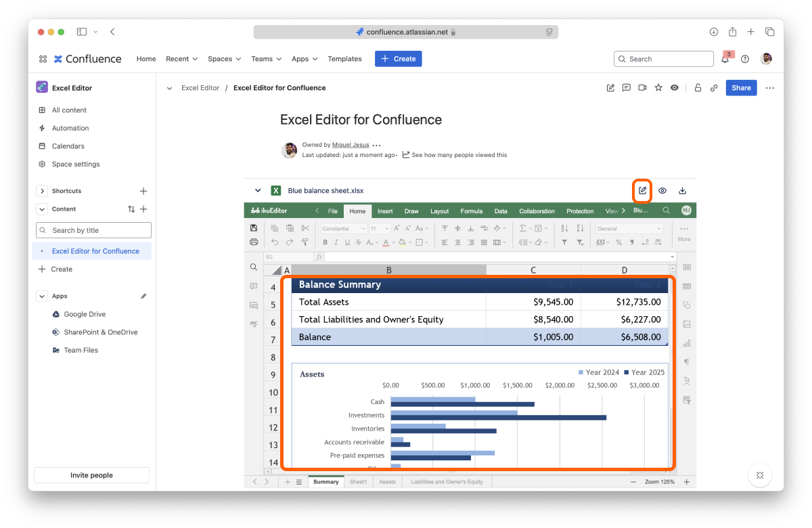This screenshot has width=812, height=528.
Task: Open the More toolbar options
Action: coord(684,233)
